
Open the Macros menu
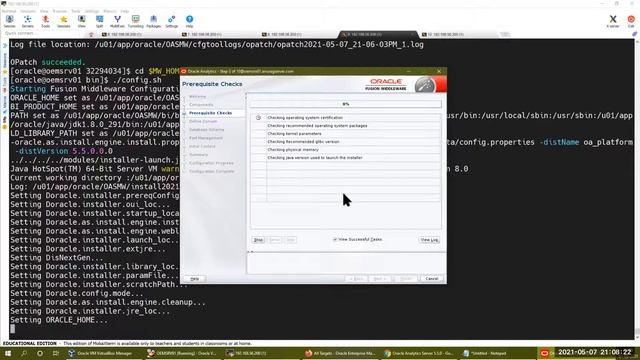click(110, 11)
